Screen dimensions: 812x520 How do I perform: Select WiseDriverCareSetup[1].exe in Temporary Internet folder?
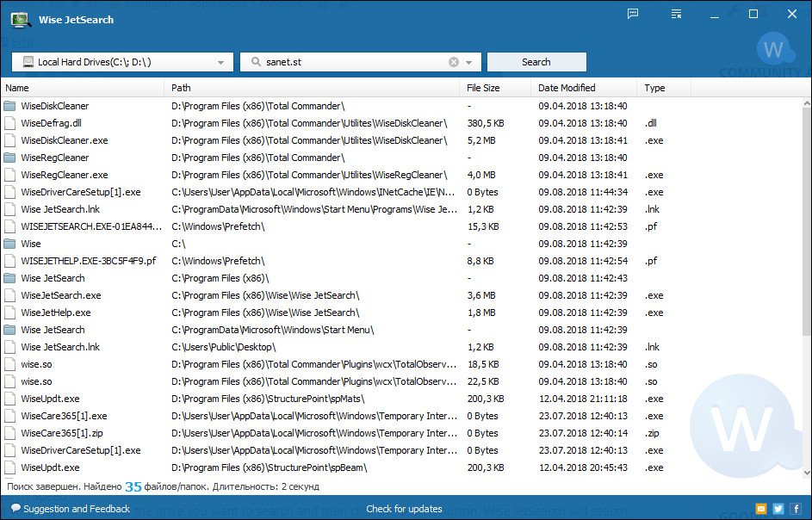click(401, 450)
